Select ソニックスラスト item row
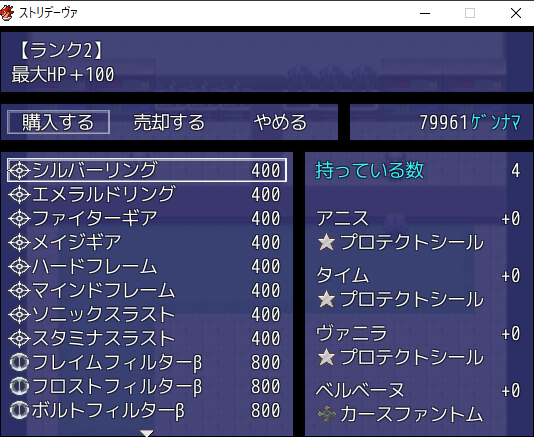This screenshot has width=534, height=437. coord(147,314)
